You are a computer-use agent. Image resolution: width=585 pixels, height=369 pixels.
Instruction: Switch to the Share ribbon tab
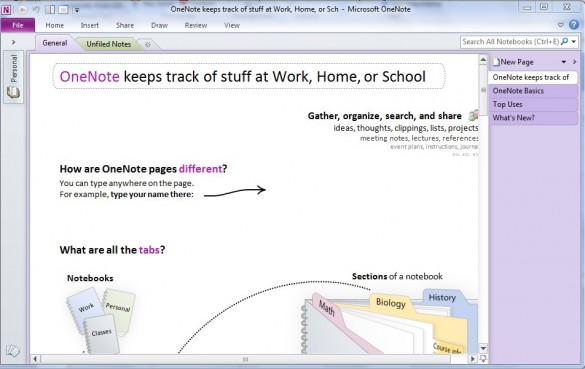[125, 25]
